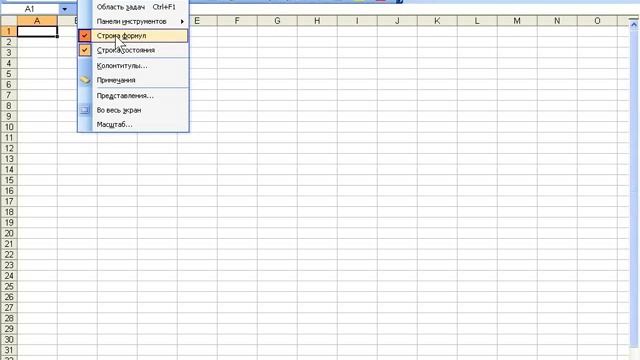Select row 31 header
640x360 pixels.
point(9,350)
